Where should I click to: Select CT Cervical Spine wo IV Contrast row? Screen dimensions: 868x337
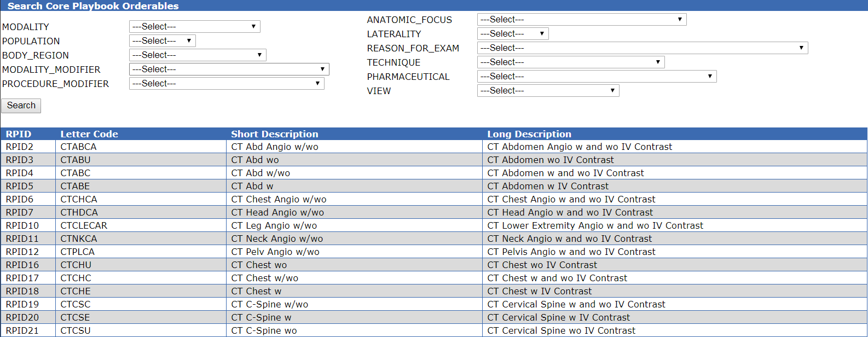(433, 330)
